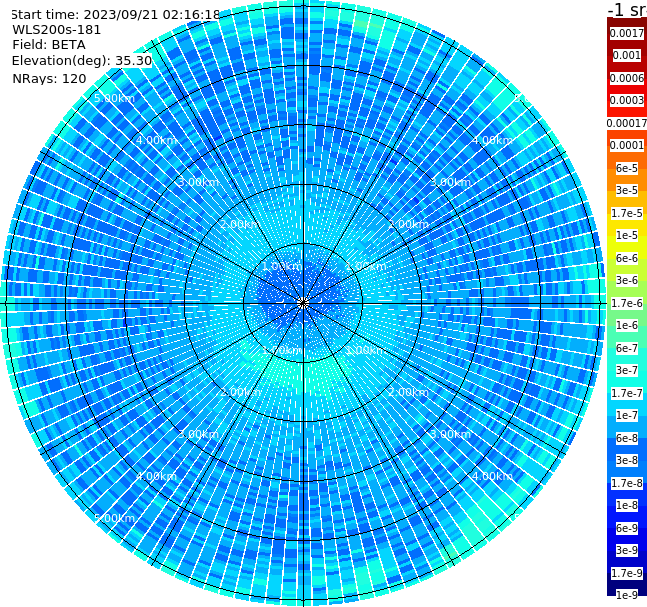Viewport: 647px width, 607px height.
Task: Click the 0.001 colorbar label
Action: [627, 55]
